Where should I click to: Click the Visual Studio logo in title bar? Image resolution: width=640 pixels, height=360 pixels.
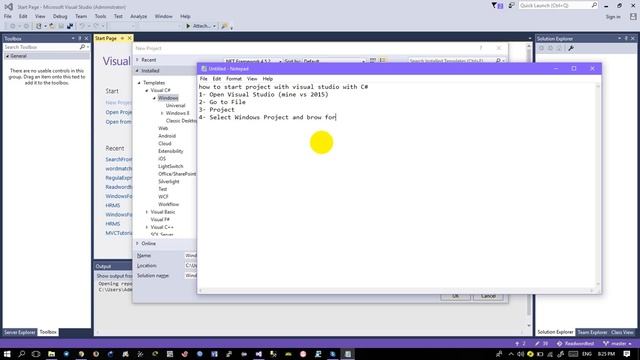(8, 7)
